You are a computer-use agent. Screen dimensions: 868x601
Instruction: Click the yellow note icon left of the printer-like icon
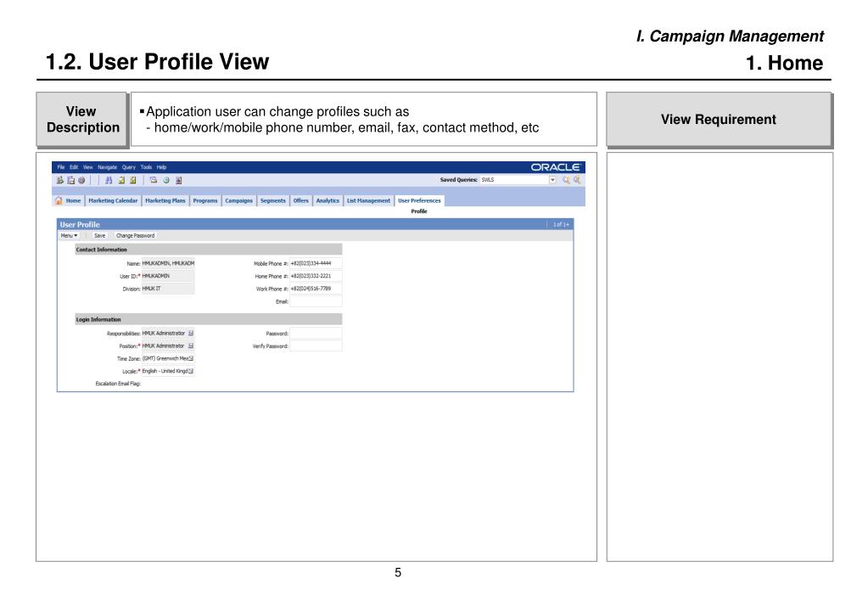tap(133, 180)
